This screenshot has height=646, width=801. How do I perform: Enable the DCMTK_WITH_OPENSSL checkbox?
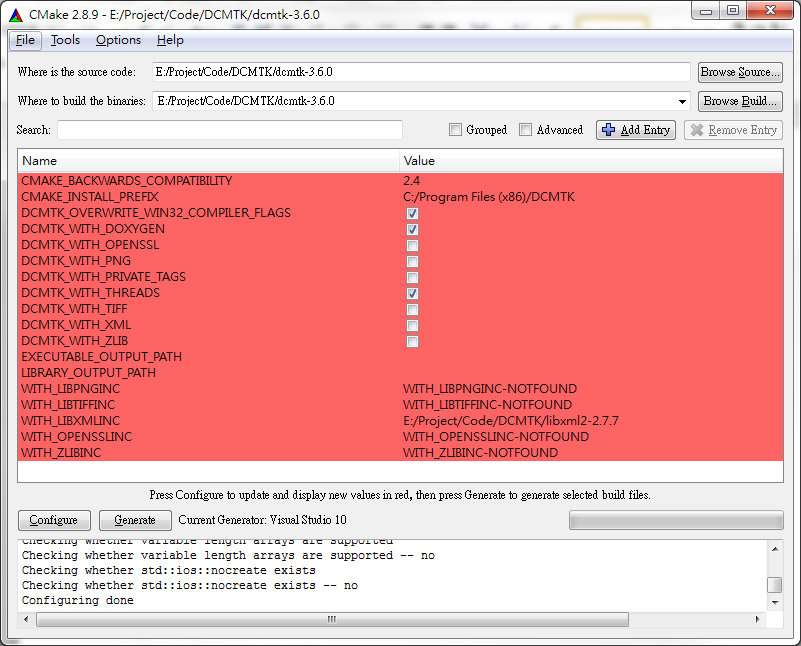click(x=412, y=246)
